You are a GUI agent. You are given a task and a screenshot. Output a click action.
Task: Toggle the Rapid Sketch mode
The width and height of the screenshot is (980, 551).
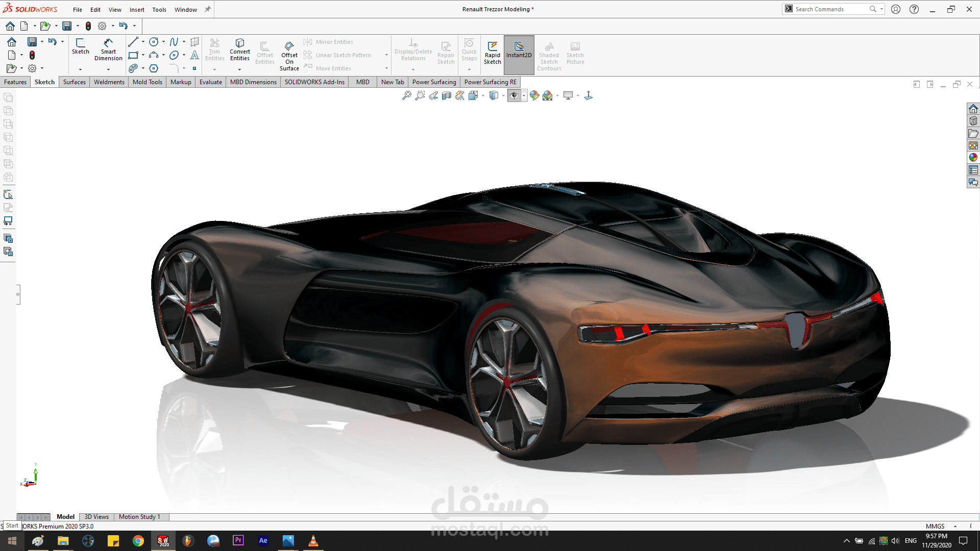(492, 53)
